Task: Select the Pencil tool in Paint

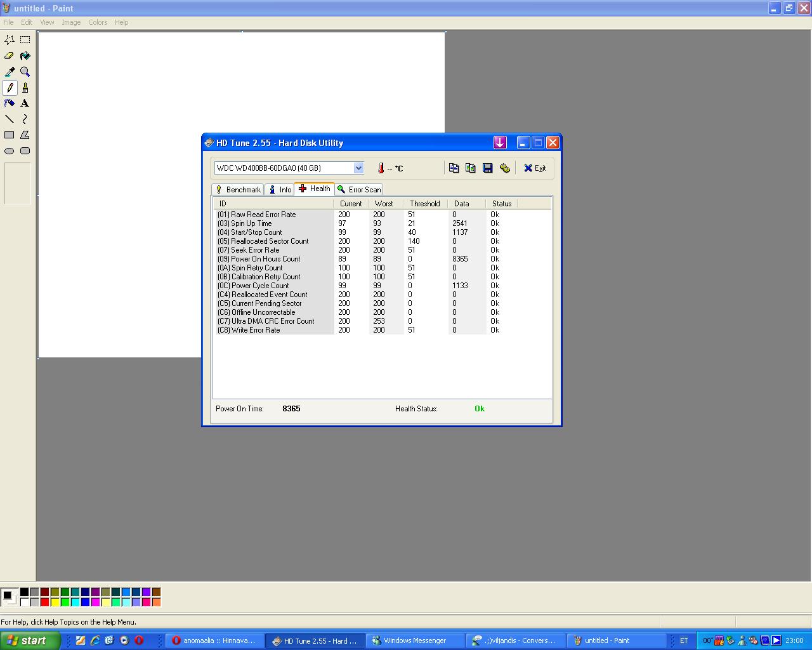Action: coord(10,88)
